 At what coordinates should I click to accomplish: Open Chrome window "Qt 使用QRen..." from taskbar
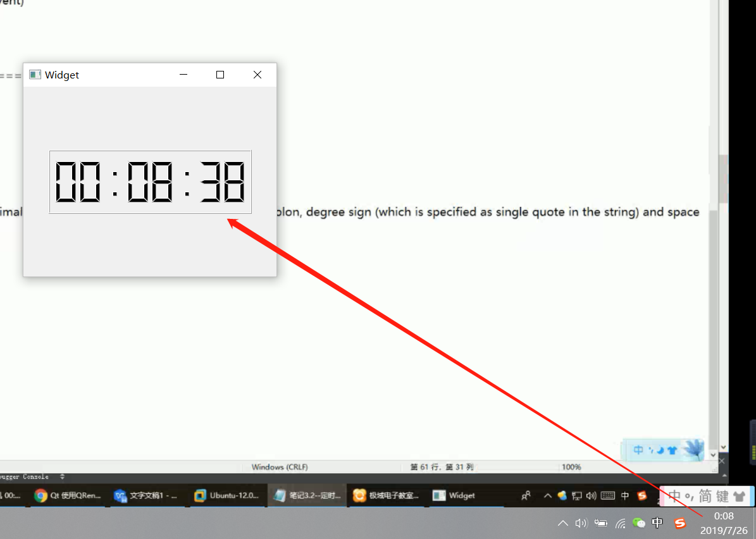[68, 495]
